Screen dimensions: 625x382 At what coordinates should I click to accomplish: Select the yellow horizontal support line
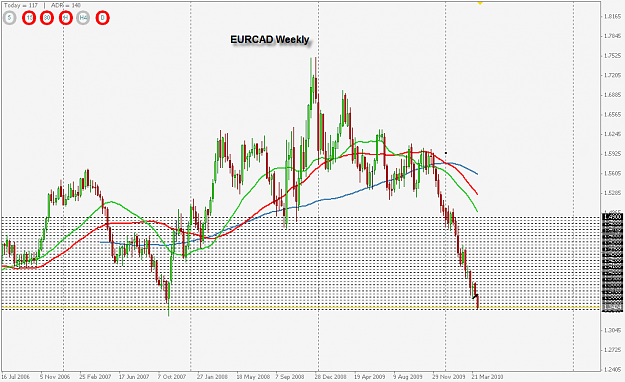(x=301, y=308)
